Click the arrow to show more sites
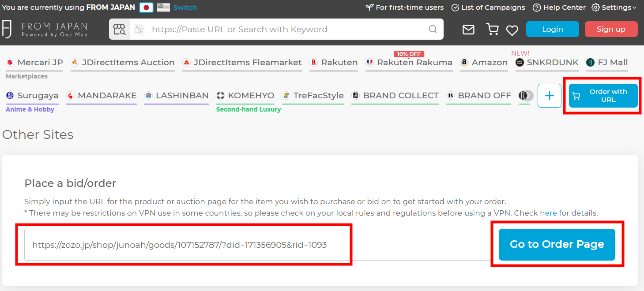 tap(528, 96)
